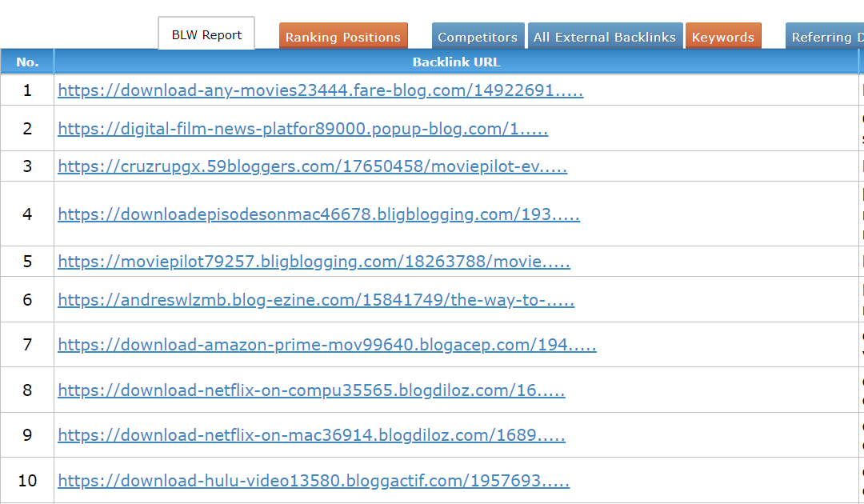Click the Backlink URL column header

coord(456,62)
